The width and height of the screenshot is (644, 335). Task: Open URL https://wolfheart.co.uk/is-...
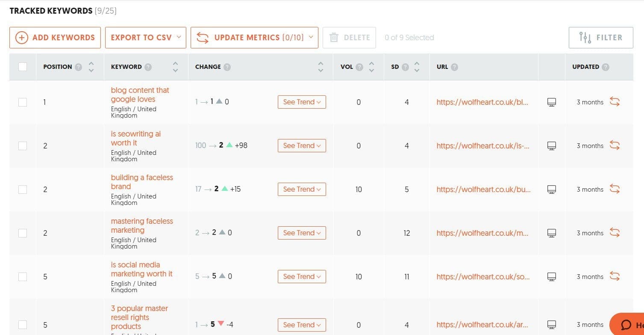tap(483, 146)
